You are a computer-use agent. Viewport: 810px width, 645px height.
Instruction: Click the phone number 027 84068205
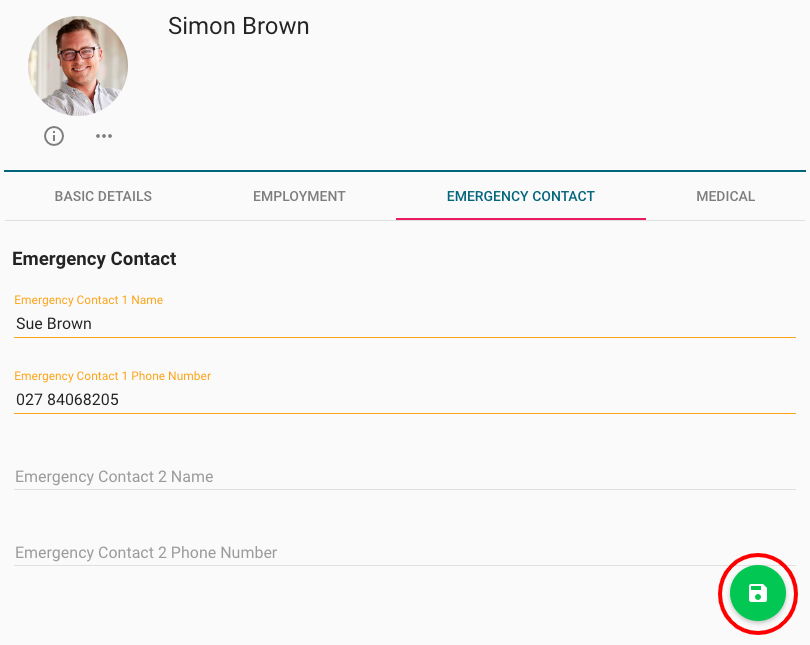click(67, 400)
